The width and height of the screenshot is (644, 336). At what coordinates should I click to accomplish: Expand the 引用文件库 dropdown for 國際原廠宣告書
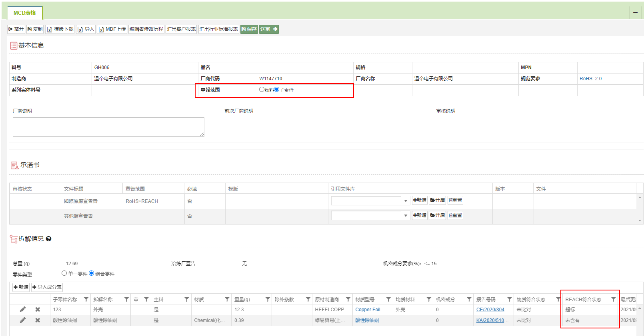pyautogui.click(x=406, y=201)
